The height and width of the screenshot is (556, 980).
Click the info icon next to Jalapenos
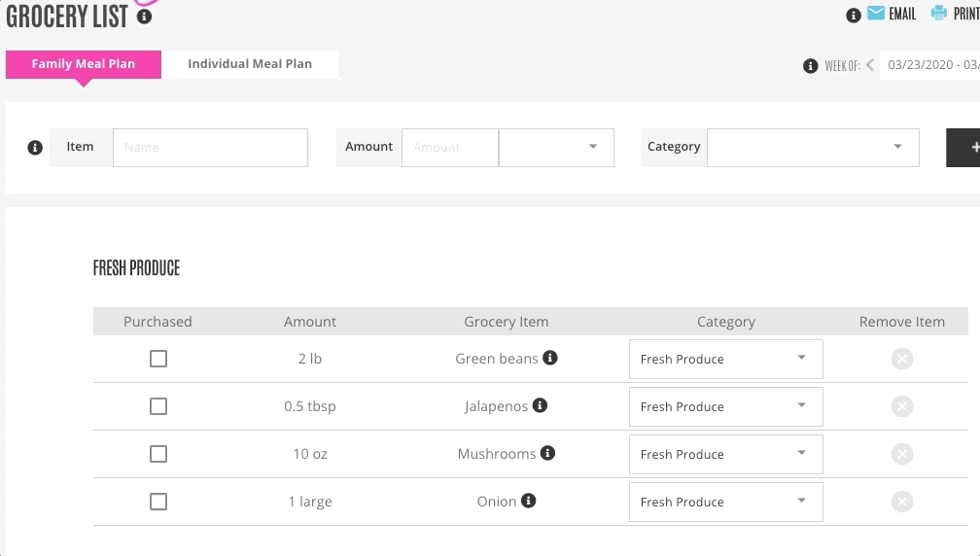point(541,405)
